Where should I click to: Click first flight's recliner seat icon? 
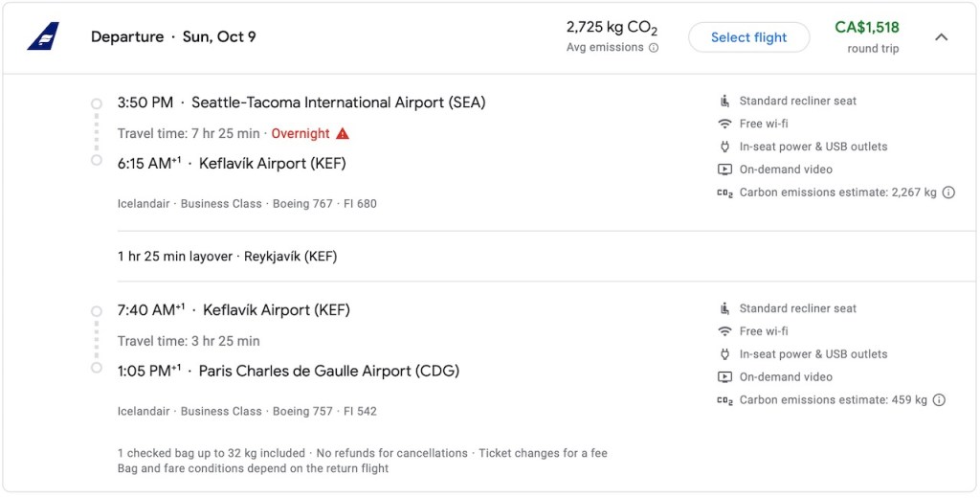(724, 101)
